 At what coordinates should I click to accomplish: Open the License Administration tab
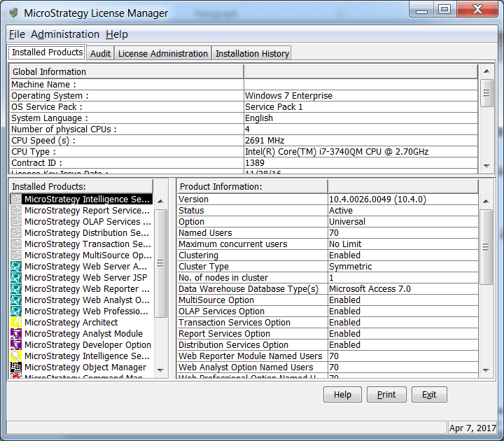coord(162,53)
